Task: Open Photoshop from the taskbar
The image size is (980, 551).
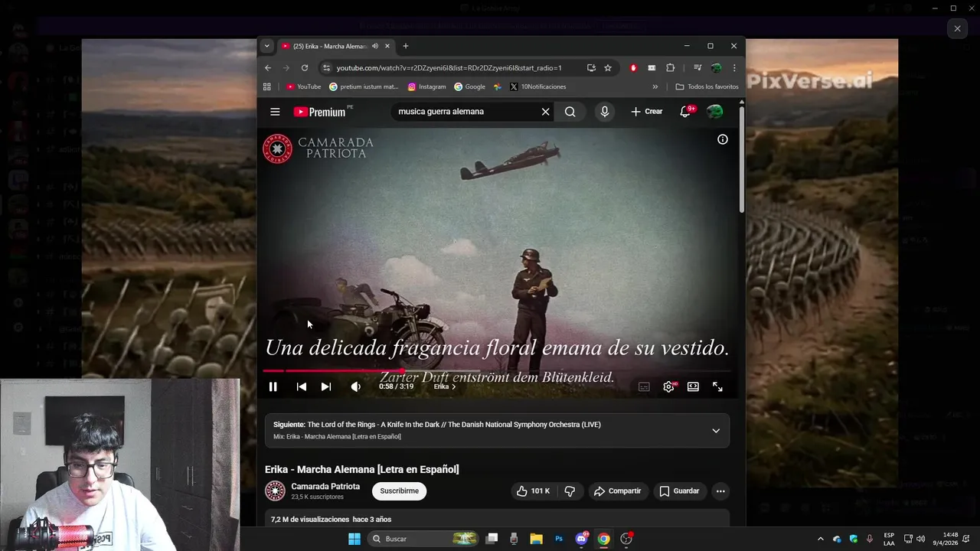Action: tap(559, 539)
